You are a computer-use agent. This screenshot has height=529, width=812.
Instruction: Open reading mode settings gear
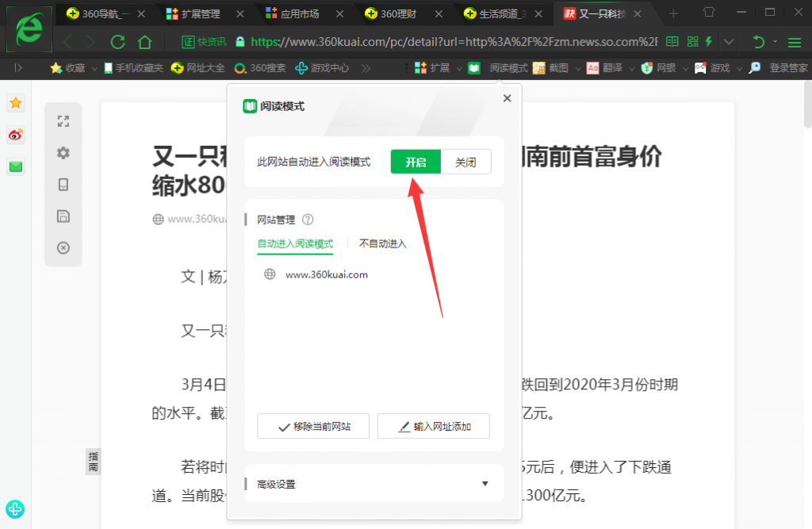[63, 153]
